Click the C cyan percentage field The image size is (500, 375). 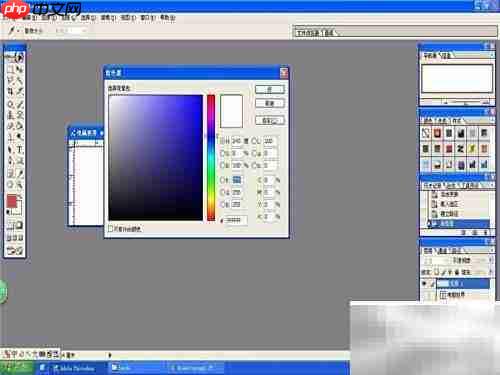point(269,180)
